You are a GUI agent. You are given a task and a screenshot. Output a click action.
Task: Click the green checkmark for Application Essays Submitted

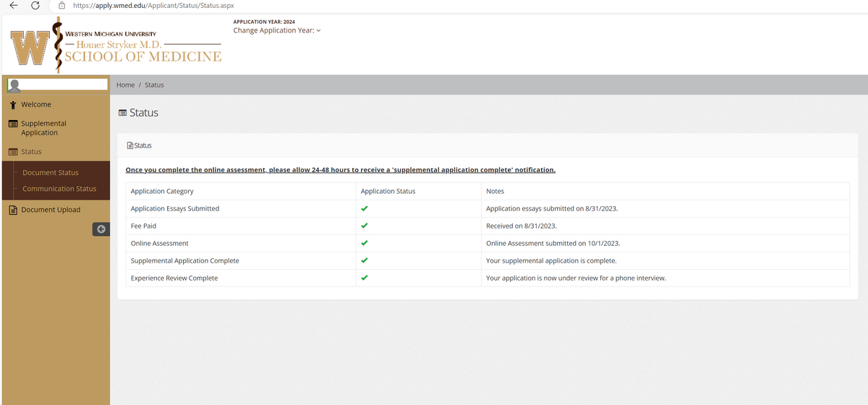(365, 208)
